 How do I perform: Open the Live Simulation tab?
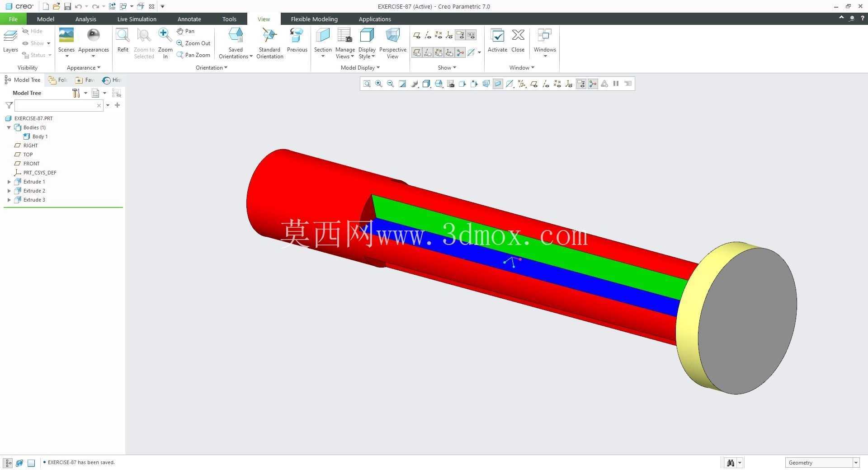(x=137, y=19)
